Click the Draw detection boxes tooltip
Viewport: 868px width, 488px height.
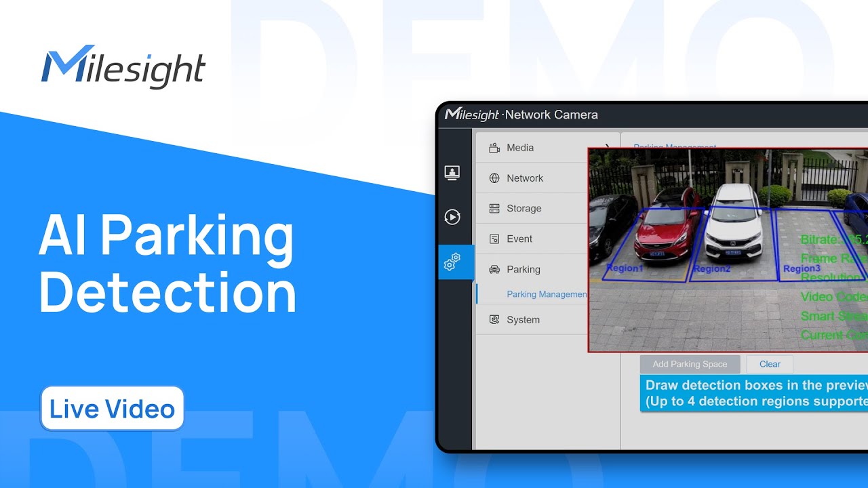coord(754,393)
